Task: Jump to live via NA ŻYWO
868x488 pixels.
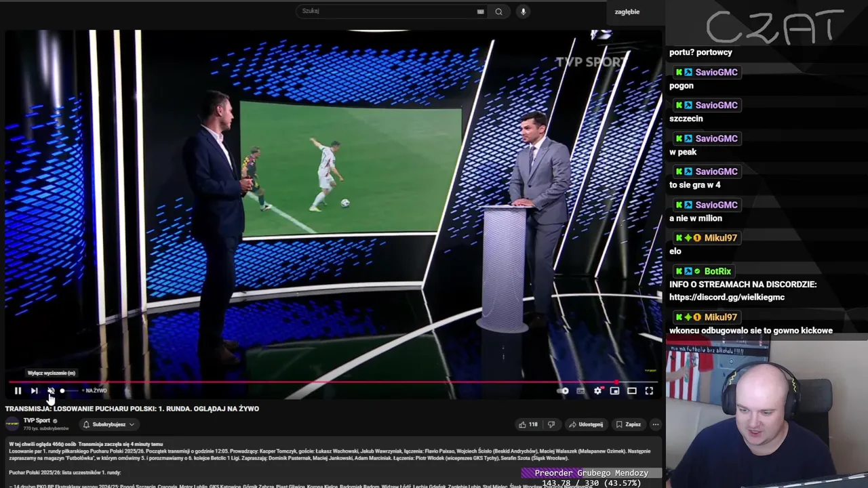Action: (94, 391)
